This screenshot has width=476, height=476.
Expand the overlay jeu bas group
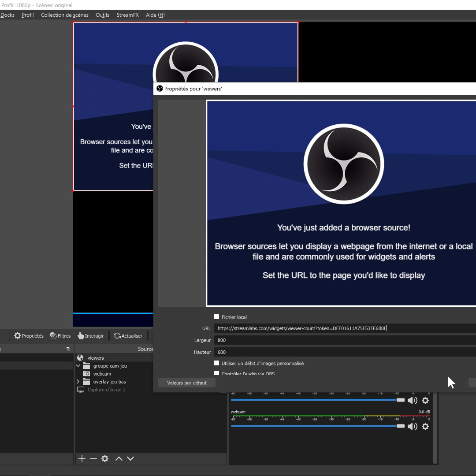click(78, 382)
